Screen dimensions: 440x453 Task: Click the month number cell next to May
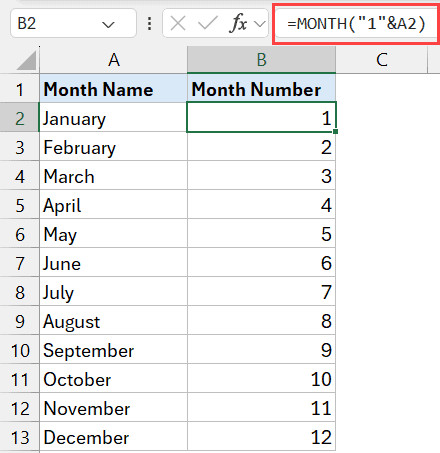click(x=261, y=233)
